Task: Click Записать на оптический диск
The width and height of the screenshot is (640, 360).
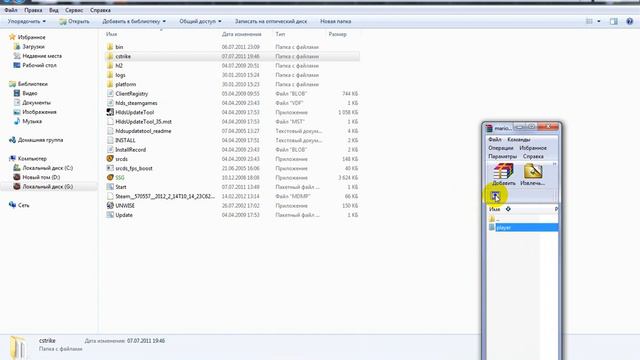Action: click(271, 21)
